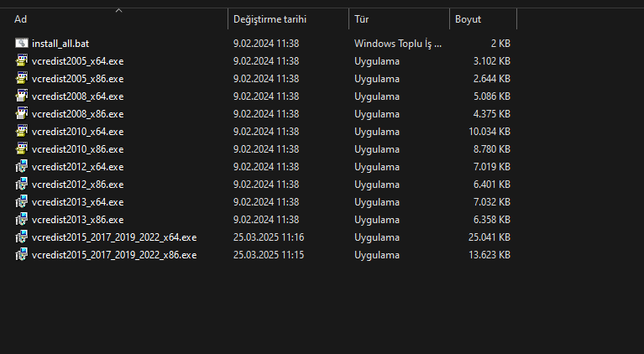Click the sort arrow above Ad column

(x=118, y=11)
